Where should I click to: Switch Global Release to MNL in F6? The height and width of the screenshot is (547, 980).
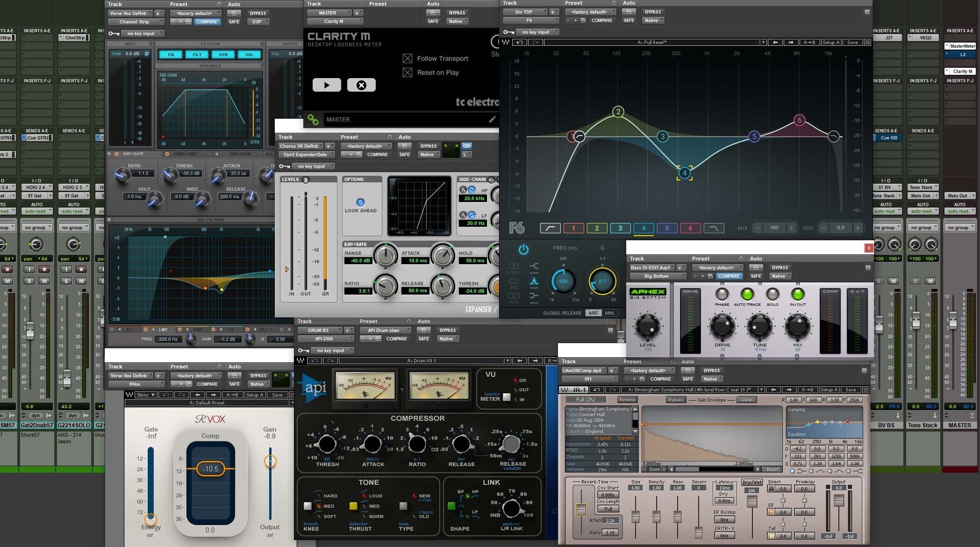coord(609,313)
